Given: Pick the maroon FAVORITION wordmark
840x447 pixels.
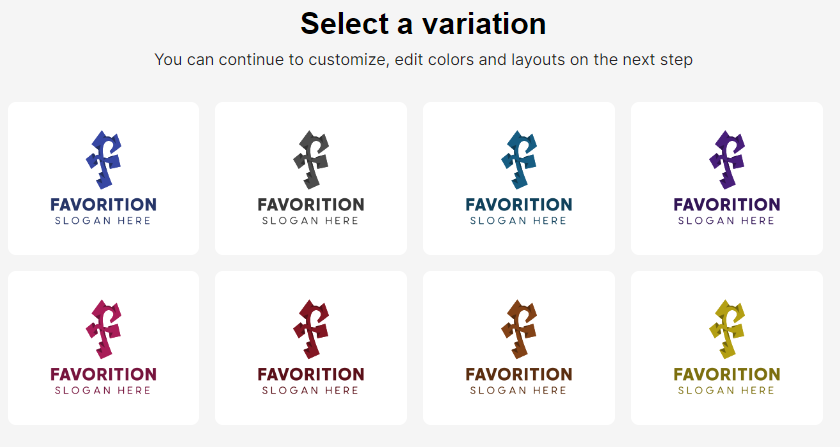Looking at the screenshot, I should (311, 374).
